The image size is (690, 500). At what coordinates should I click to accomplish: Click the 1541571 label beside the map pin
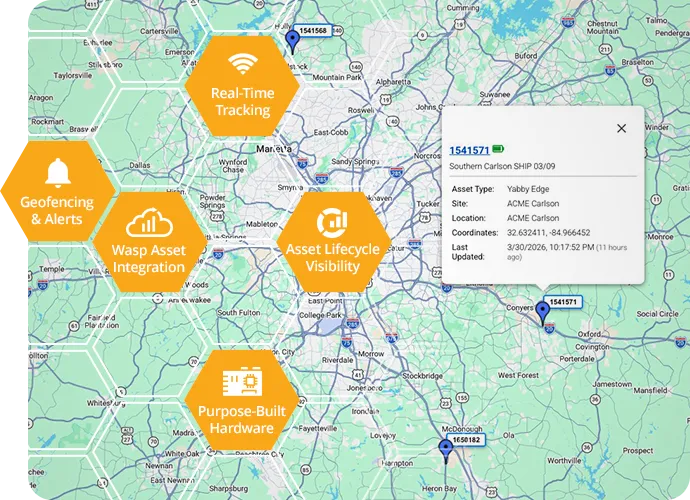(x=565, y=302)
